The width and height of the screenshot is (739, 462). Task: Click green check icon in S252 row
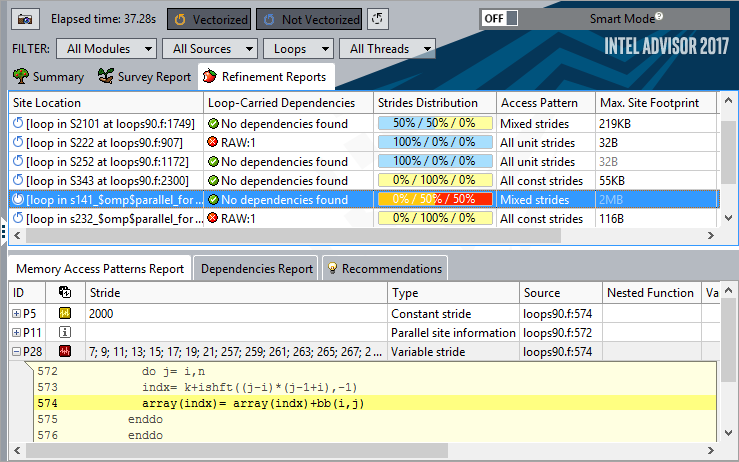point(213,162)
